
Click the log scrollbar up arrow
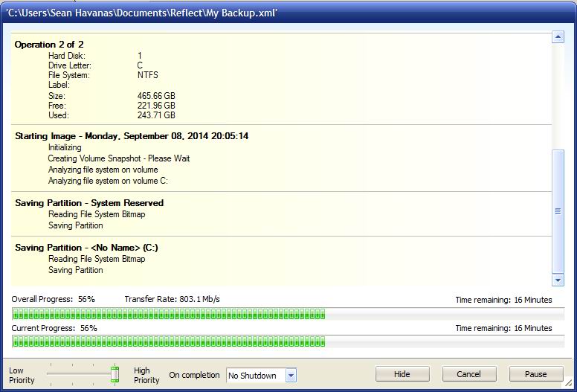click(x=558, y=36)
